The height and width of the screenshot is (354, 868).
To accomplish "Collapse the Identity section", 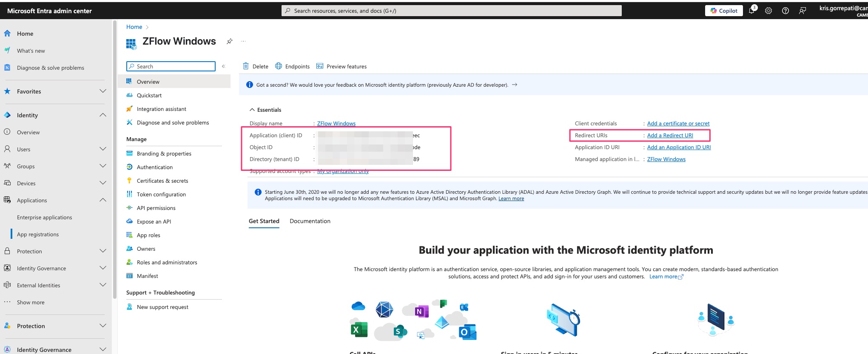I will (x=102, y=115).
